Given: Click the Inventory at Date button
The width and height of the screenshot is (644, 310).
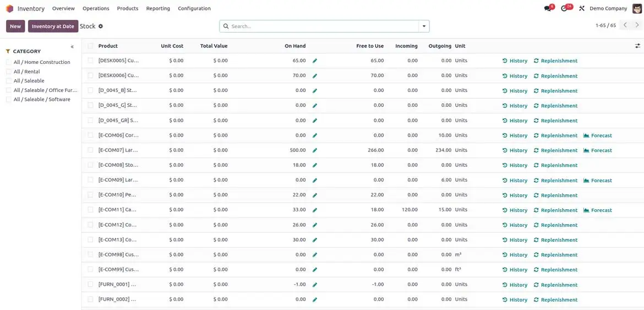Looking at the screenshot, I should click(53, 26).
